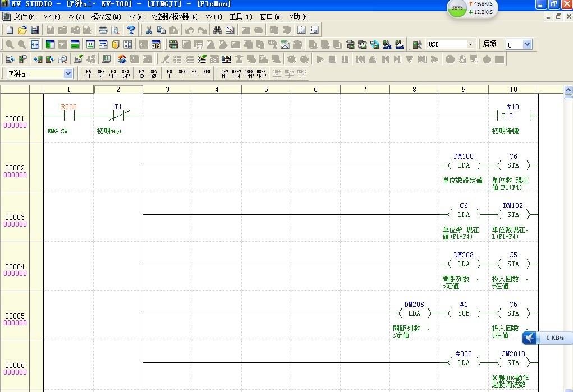This screenshot has height=392, width=573.
Task: Select the R000 EMG SW contact
Action: click(68, 116)
